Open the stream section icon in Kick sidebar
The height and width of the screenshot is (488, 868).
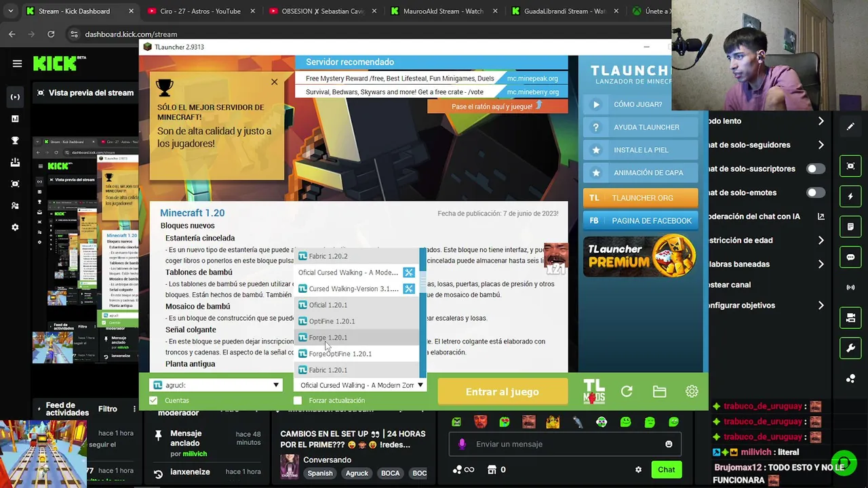click(x=15, y=97)
